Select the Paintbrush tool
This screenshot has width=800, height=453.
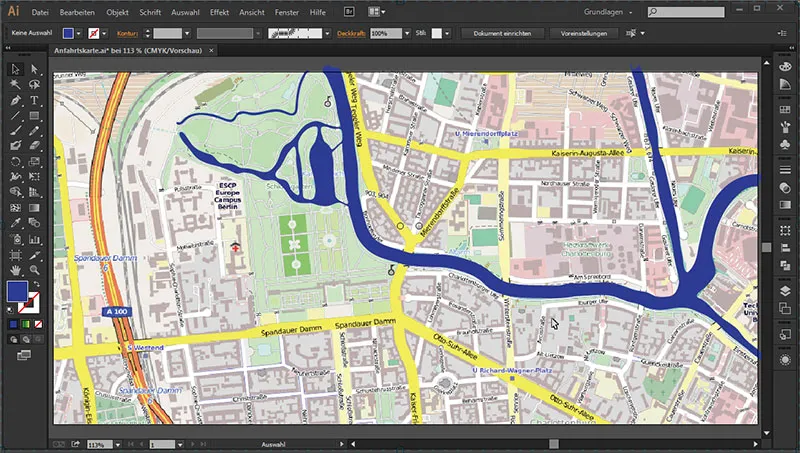[x=15, y=131]
